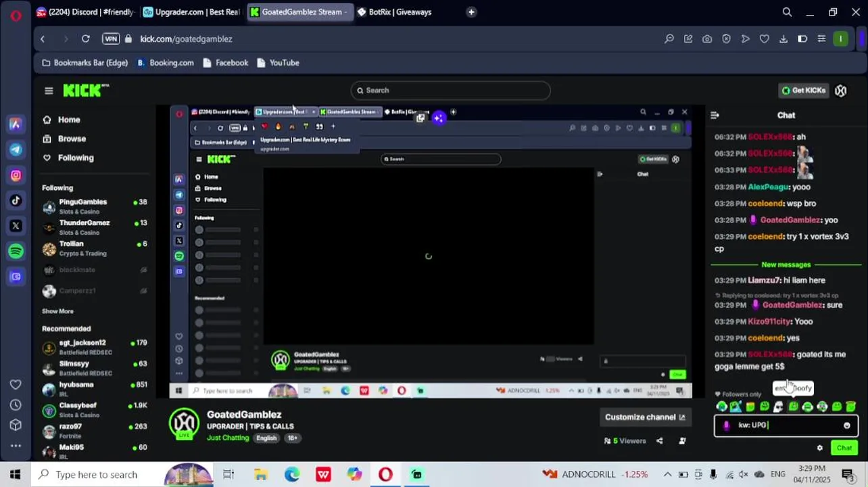Open a new browser tab
The image size is (868, 487).
click(x=471, y=12)
